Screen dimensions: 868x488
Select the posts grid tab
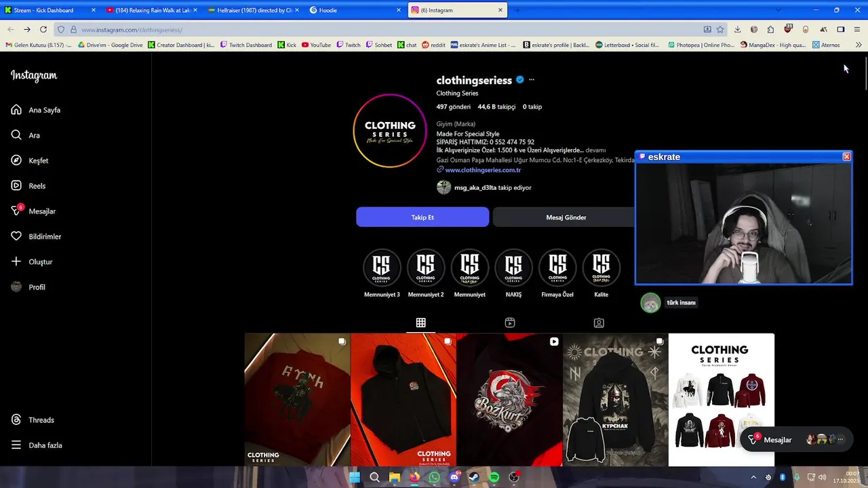pos(421,323)
